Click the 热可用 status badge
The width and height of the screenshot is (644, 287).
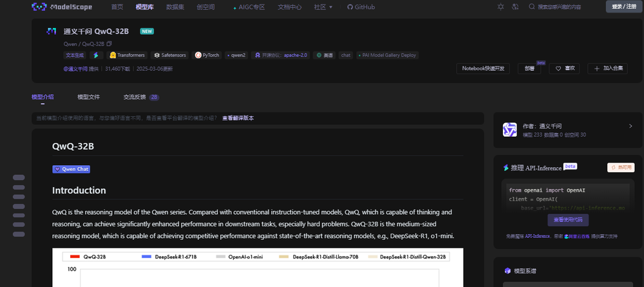click(621, 167)
